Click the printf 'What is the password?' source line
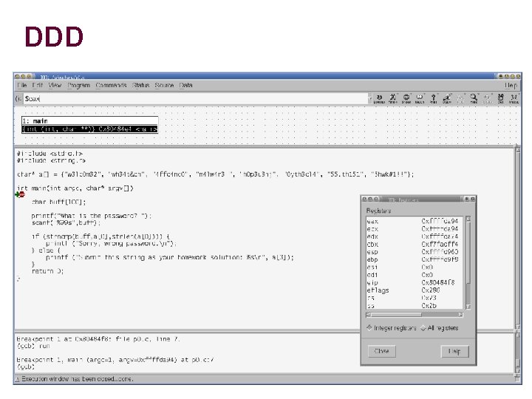Image resolution: width=532 pixels, height=399 pixels. [92, 216]
